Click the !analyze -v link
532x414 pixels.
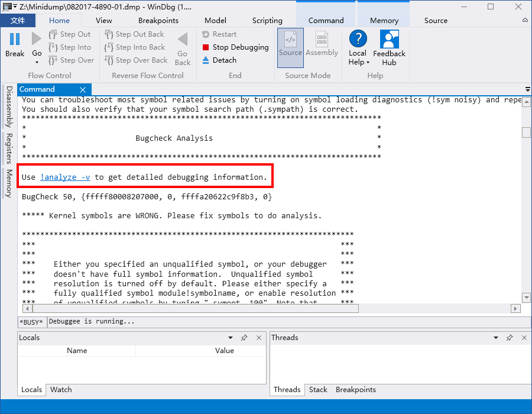click(65, 177)
